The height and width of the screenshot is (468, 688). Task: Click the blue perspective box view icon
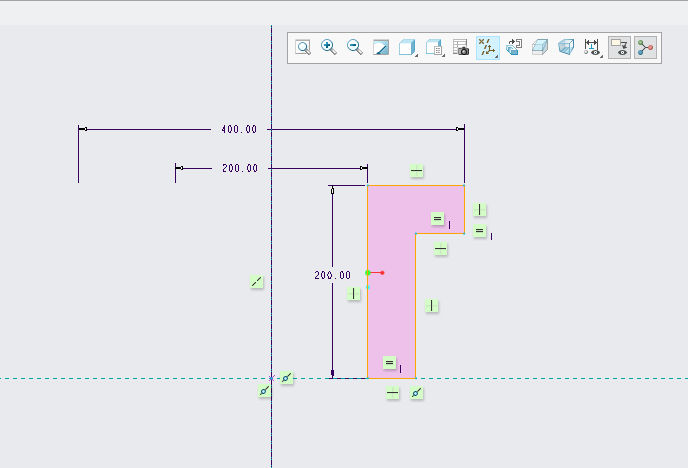tap(566, 47)
